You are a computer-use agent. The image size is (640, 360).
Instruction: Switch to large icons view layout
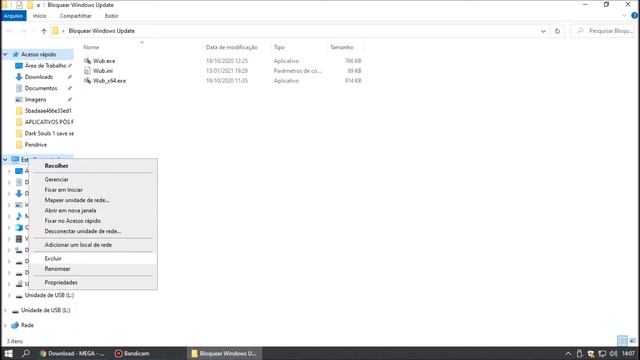point(633,340)
